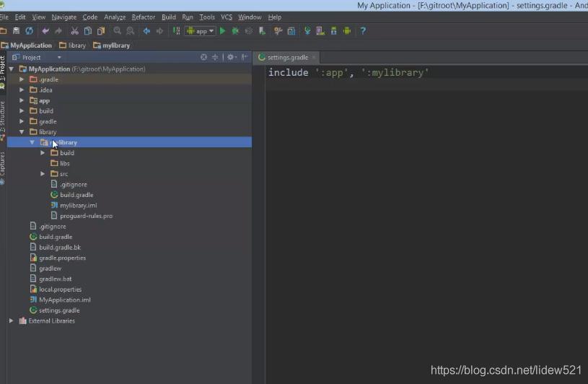This screenshot has width=588, height=384.
Task: Click the Synchronize refresh icon
Action: coord(30,31)
